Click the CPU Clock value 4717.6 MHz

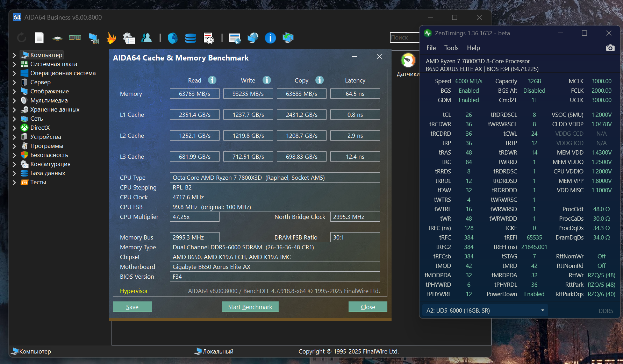click(275, 197)
